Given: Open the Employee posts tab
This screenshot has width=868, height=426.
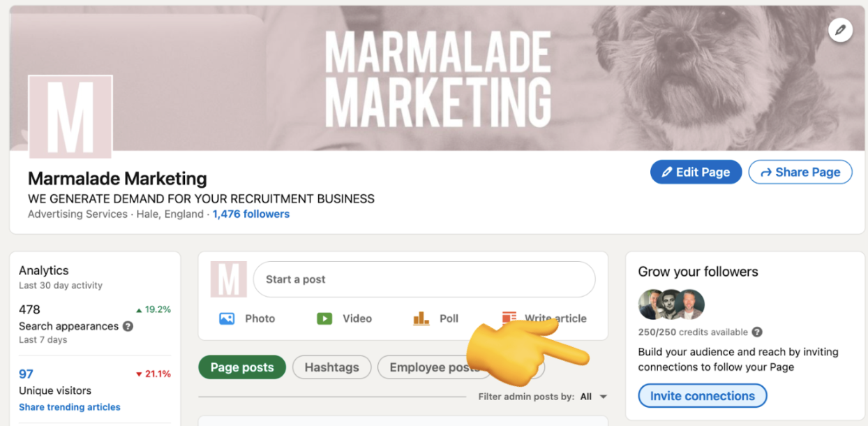Looking at the screenshot, I should pyautogui.click(x=433, y=367).
